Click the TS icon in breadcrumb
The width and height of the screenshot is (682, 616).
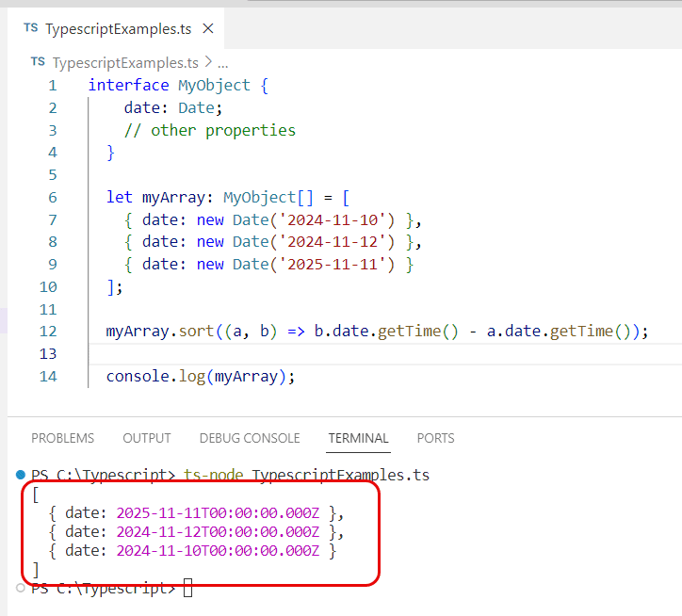coord(38,62)
